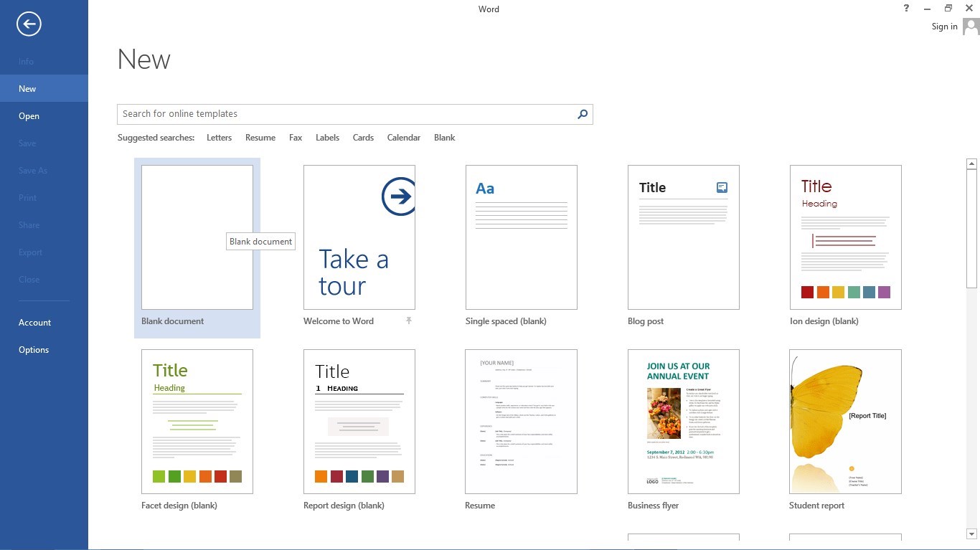Click the Save menu item
This screenshot has width=980, height=550.
pos(44,143)
